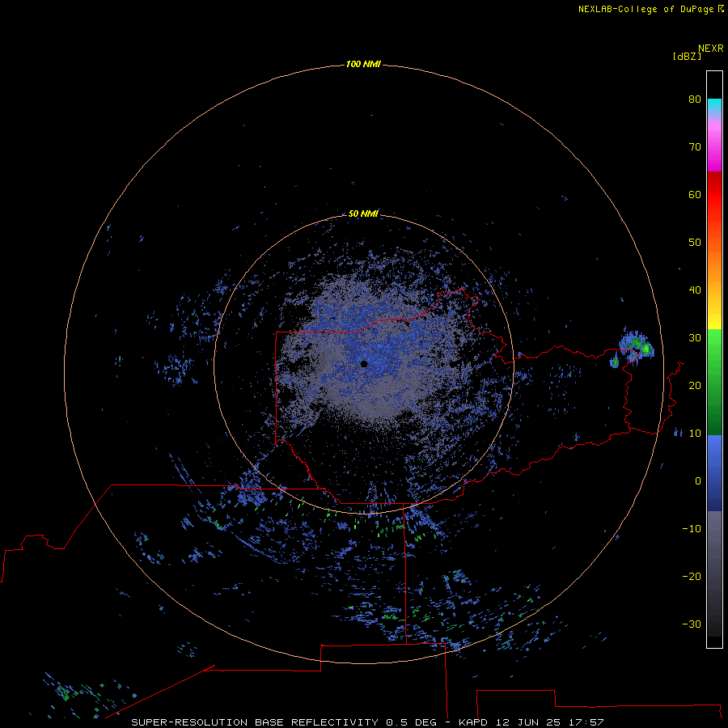
Task: Click the -30 value on the dBZ scale
Action: [692, 624]
